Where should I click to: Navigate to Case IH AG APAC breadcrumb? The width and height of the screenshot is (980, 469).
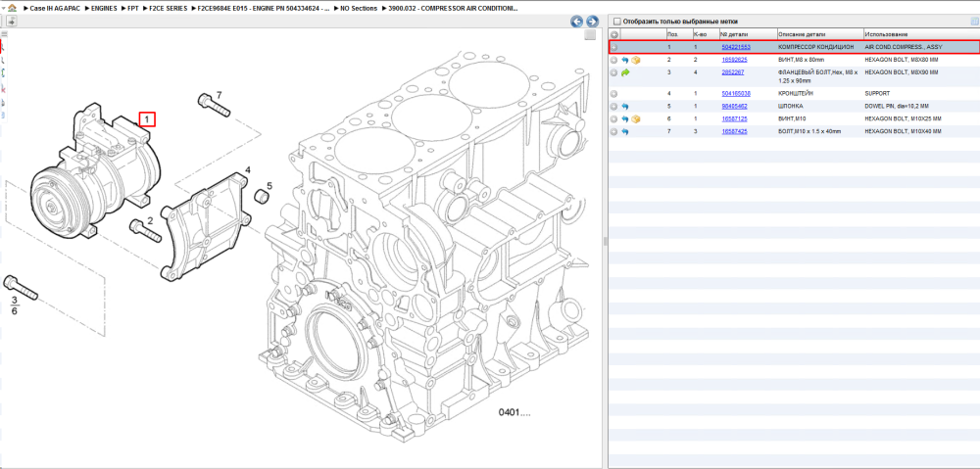[54, 9]
